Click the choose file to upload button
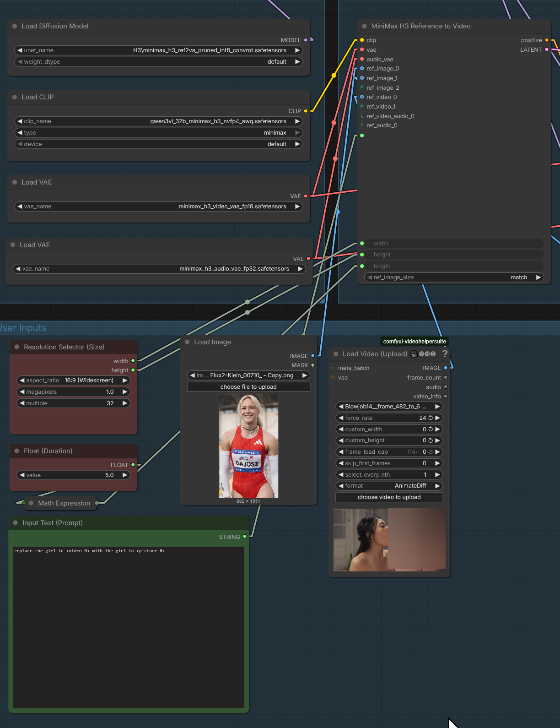The height and width of the screenshot is (728, 560). 248,387
